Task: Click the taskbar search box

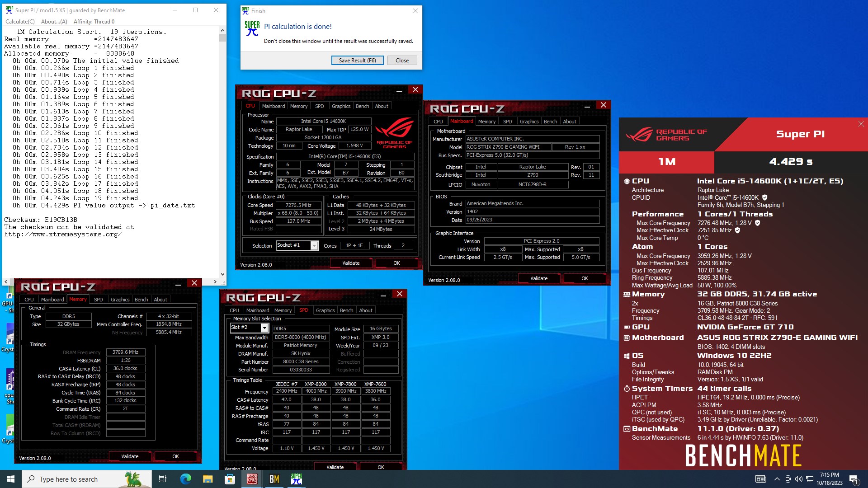Action: point(87,479)
